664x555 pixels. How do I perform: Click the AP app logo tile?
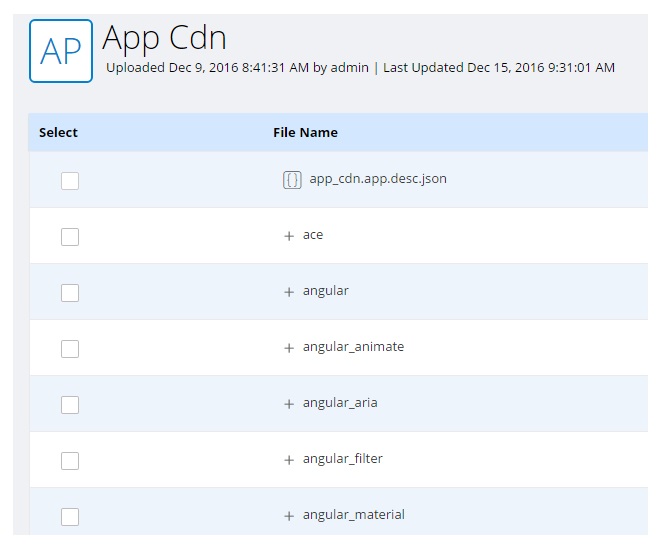pos(61,51)
